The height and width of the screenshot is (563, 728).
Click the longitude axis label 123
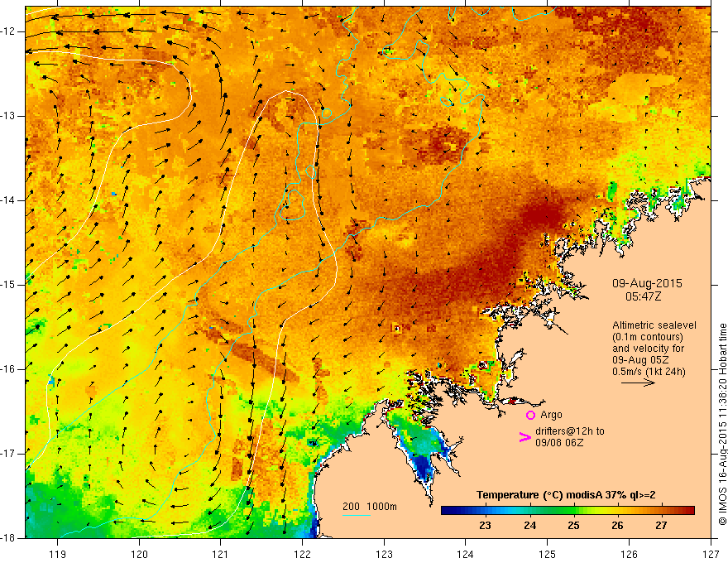click(384, 554)
